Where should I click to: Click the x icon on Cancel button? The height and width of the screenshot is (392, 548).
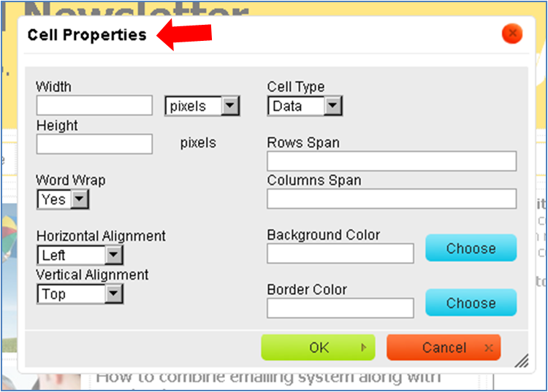coord(489,347)
